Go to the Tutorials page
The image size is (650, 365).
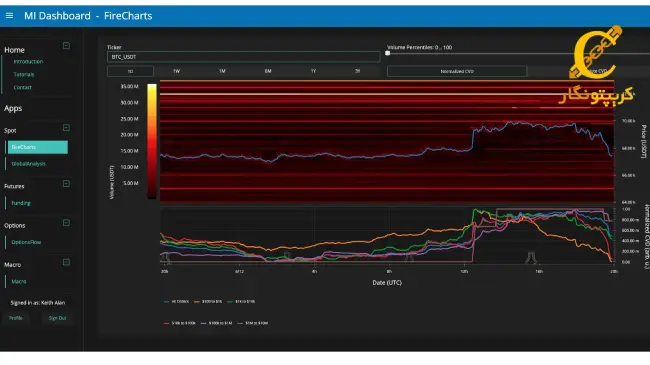click(24, 75)
